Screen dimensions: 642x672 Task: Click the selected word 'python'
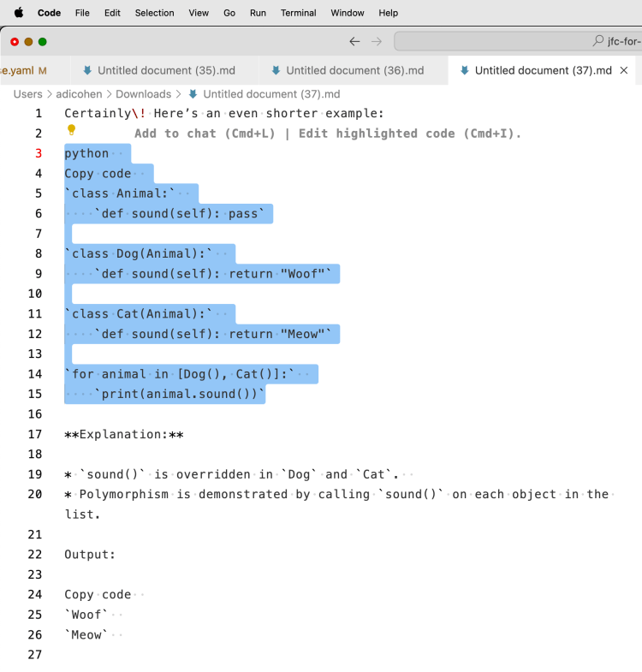point(86,153)
